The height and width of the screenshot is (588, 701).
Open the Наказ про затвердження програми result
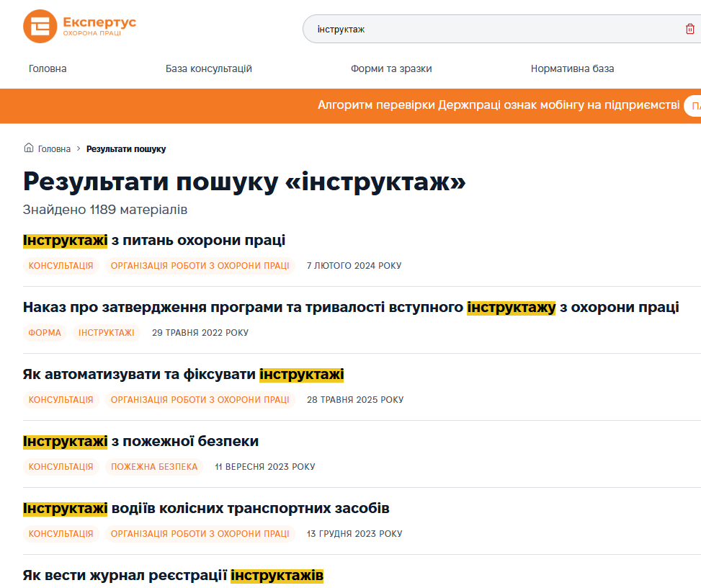pos(350,307)
